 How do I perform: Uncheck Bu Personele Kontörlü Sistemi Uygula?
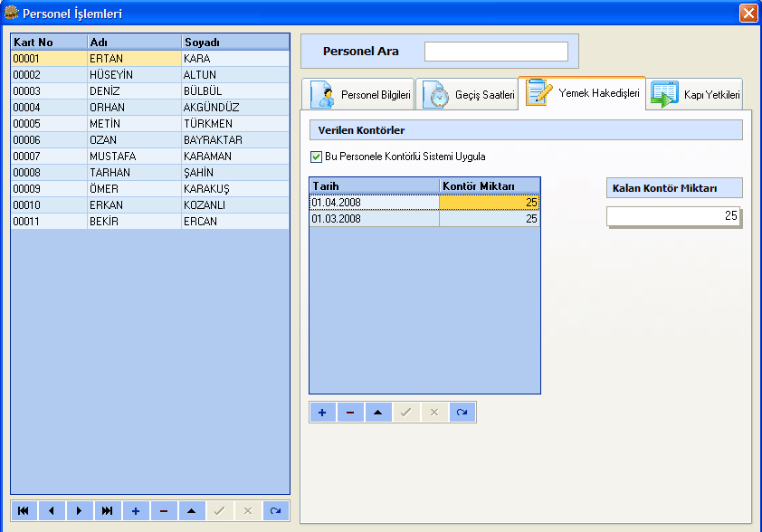316,157
